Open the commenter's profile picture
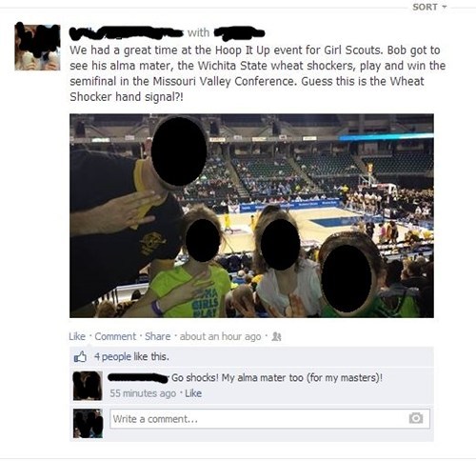The width and height of the screenshot is (476, 461). pyautogui.click(x=88, y=386)
